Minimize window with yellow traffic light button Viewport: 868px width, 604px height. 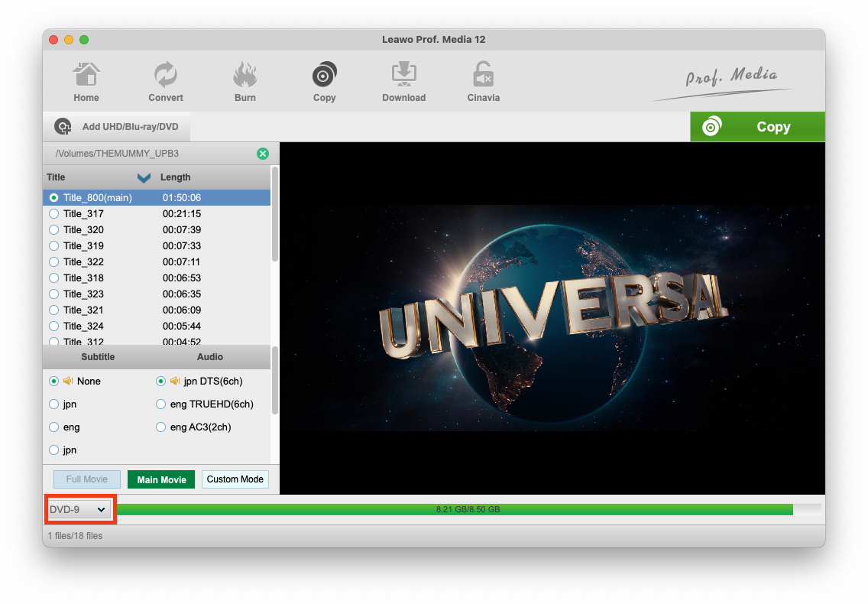[69, 40]
